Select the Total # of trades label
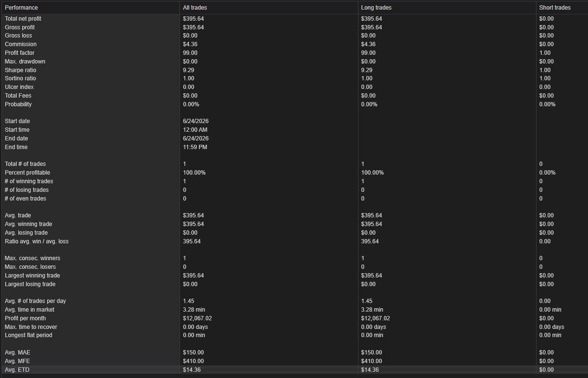Screen dimensions: 588x378 26,164
